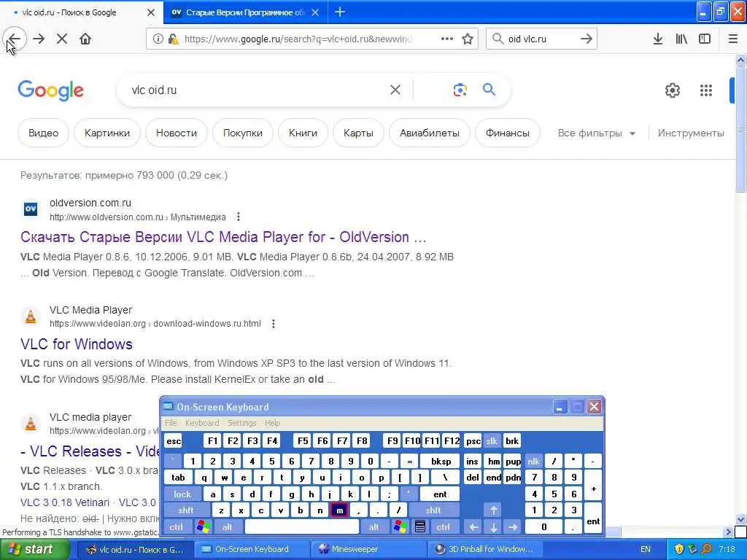Click the Google logo
Screen dimensions: 747x560
50,90
